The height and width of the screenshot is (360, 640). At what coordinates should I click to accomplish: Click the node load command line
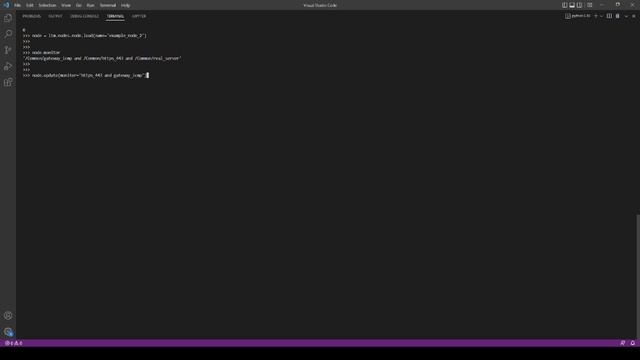pos(84,36)
